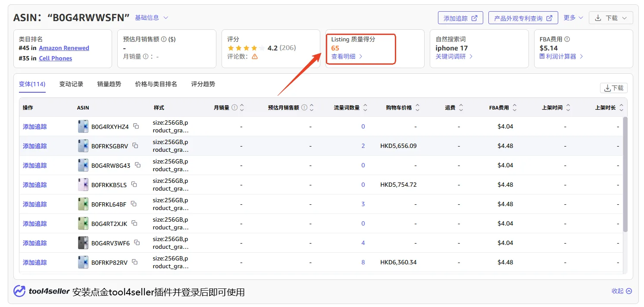Switch to the 评分趋势 tab
The height and width of the screenshot is (307, 644).
click(x=203, y=84)
